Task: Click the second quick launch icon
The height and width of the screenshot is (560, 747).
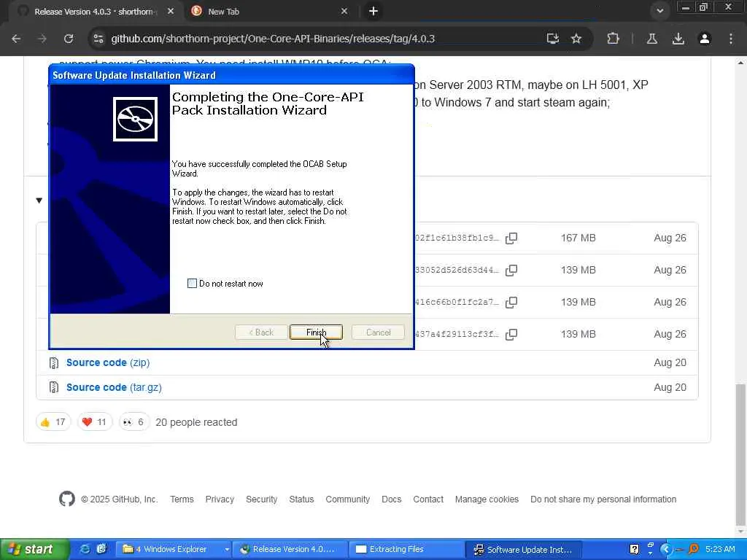Action: click(x=101, y=550)
